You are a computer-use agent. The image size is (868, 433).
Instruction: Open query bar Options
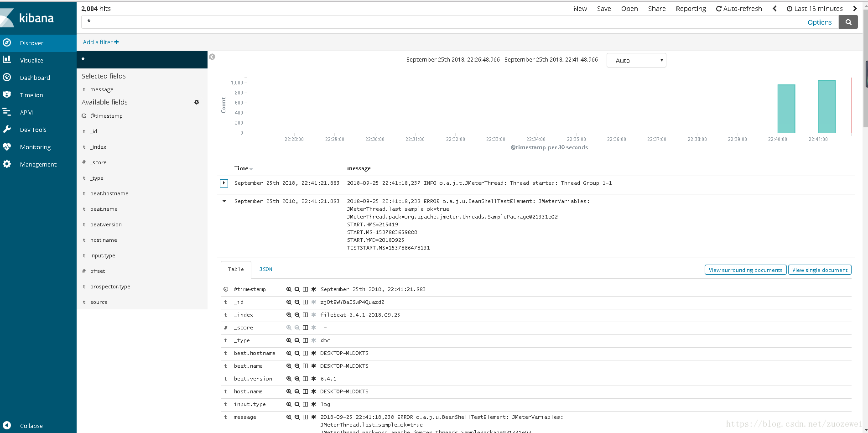(820, 22)
